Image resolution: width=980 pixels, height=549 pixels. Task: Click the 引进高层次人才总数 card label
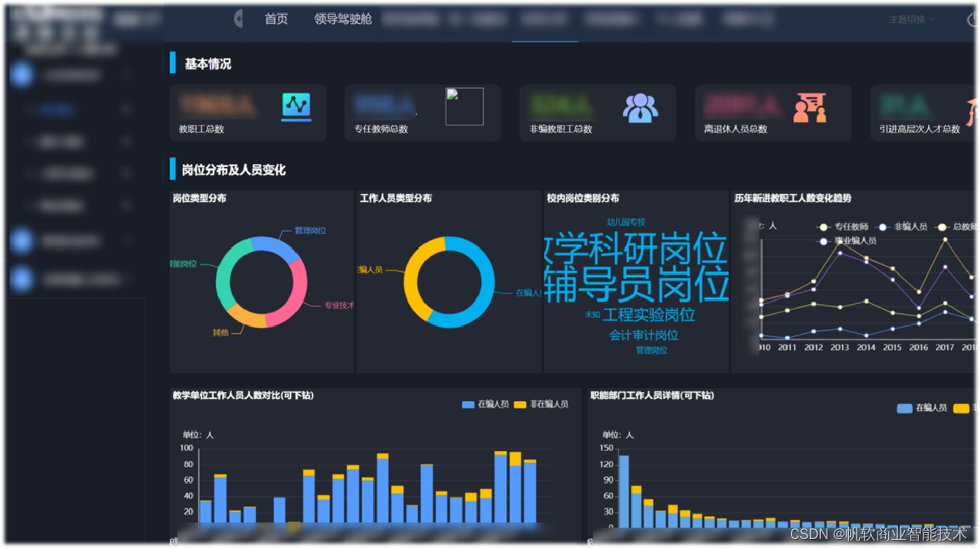coord(920,129)
